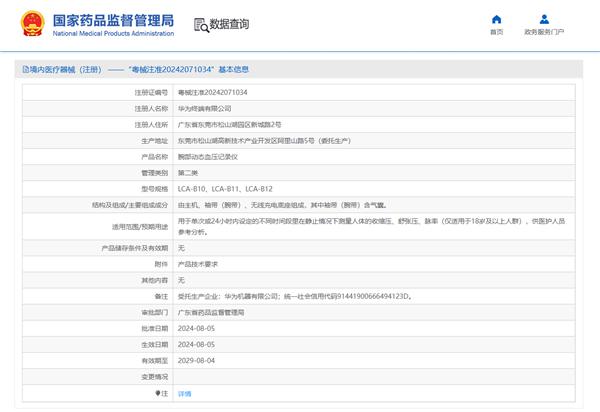
Task: Open 政务服务门户 via the person icon
Action: tap(544, 18)
